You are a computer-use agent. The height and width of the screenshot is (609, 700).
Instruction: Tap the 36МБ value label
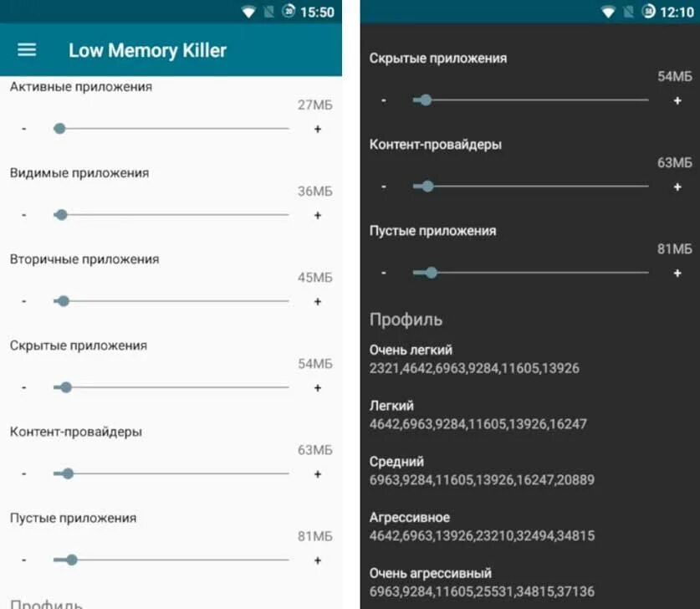[x=315, y=191]
